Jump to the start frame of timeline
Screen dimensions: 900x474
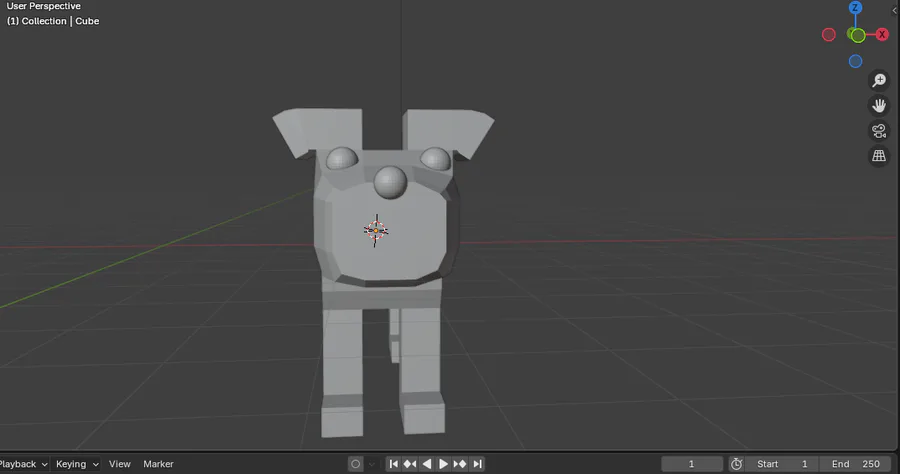click(x=393, y=464)
